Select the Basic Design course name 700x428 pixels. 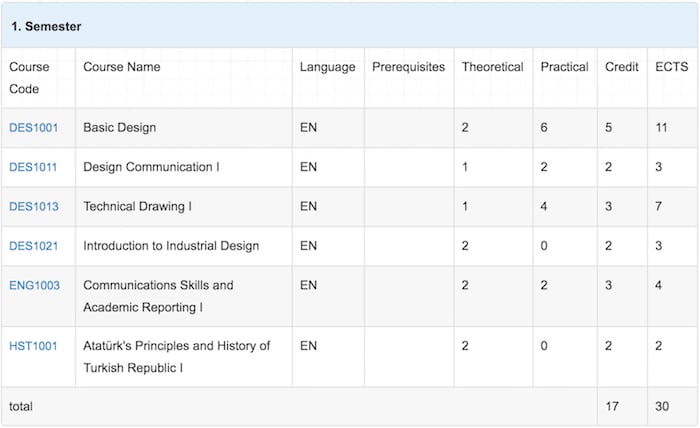point(120,128)
